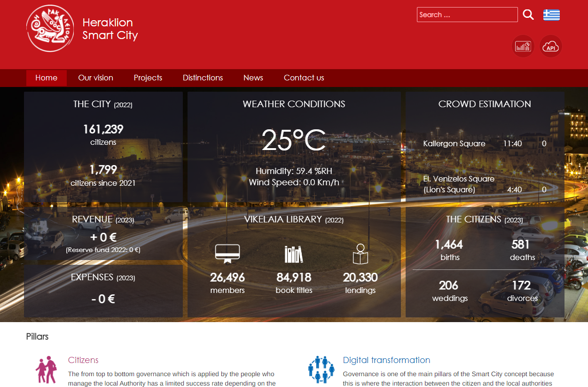Click the lendings reader icon
Screen dimensions: 588x387
(360, 253)
